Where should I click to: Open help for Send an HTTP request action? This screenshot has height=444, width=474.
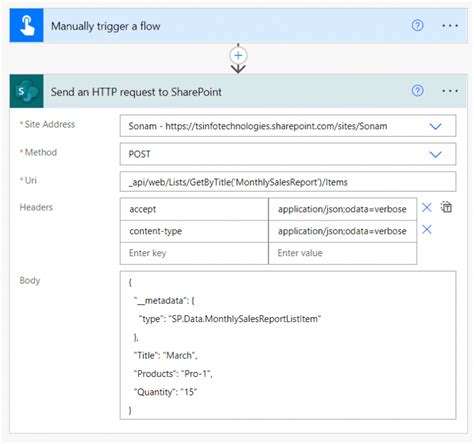[x=417, y=91]
